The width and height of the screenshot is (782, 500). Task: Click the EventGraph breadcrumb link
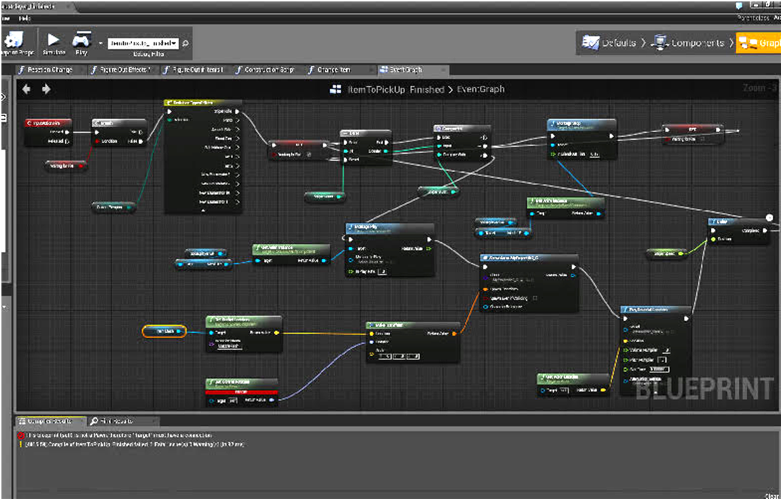480,89
